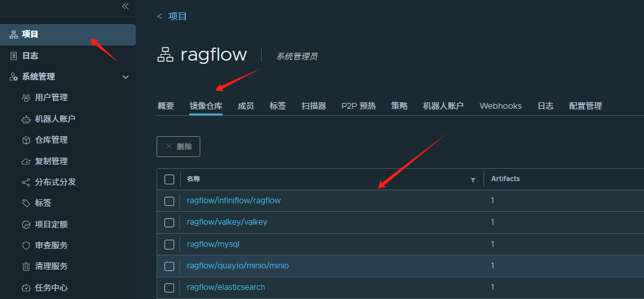Click the 系统管理 gear-user icon
Viewport: 644px width, 299px height.
[x=14, y=77]
